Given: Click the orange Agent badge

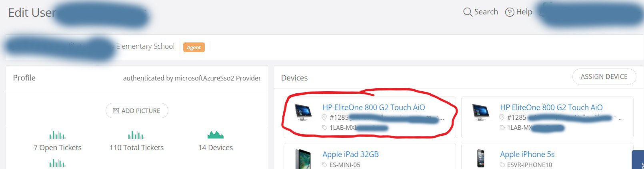Looking at the screenshot, I should [194, 47].
